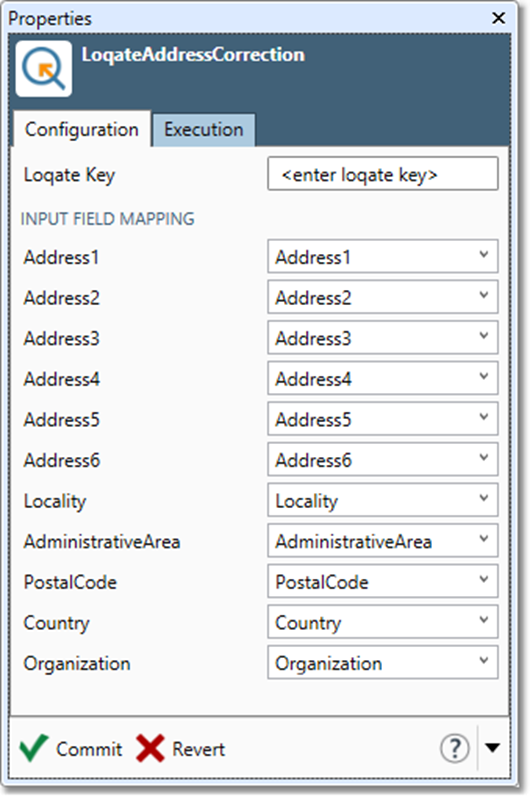This screenshot has height=798, width=530.
Task: Open the Locality field dropdown
Action: click(383, 500)
